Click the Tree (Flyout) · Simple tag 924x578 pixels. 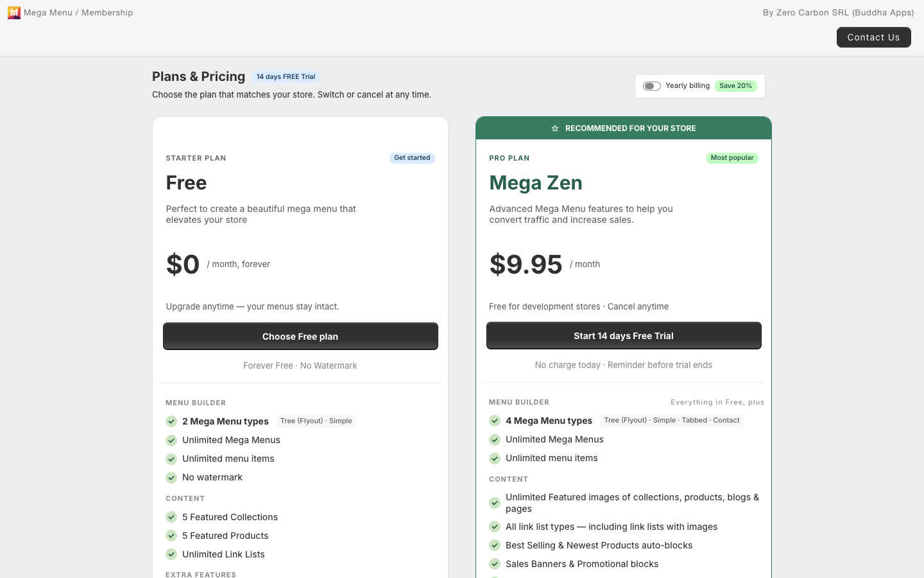[x=316, y=421]
